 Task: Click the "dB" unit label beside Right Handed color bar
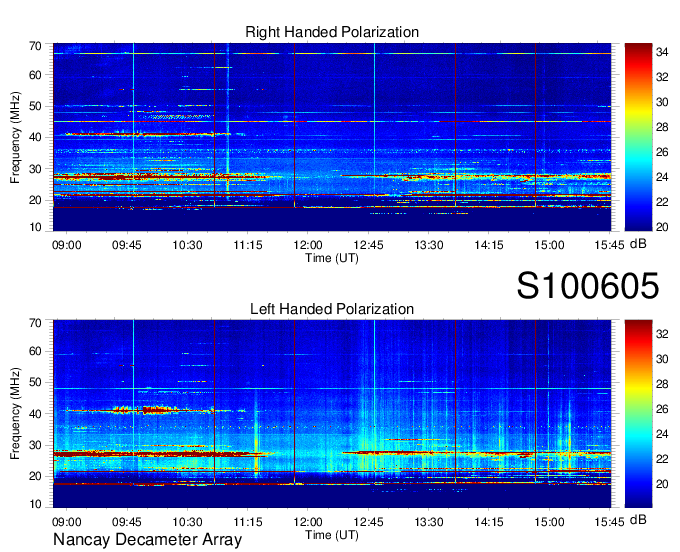coord(638,244)
